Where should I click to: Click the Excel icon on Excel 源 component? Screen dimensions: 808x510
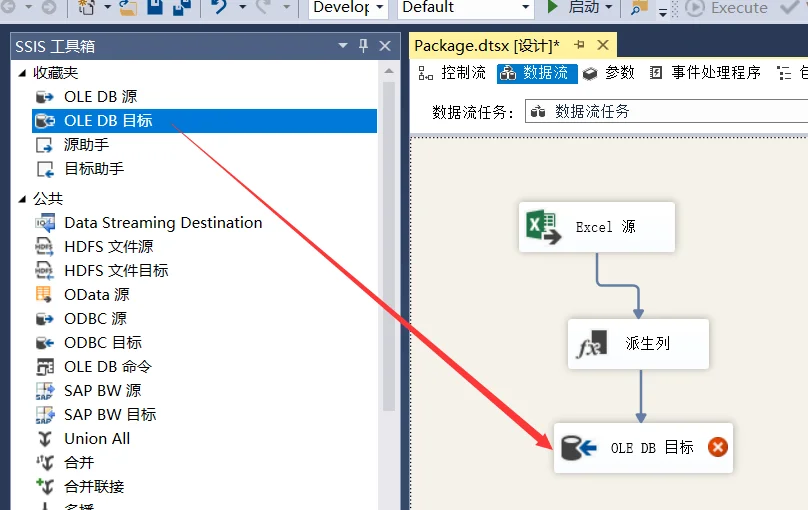(543, 227)
